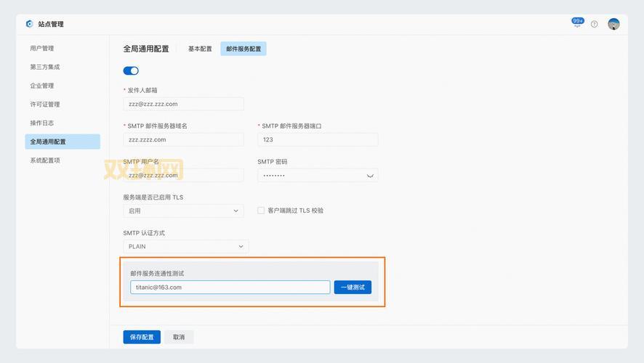Expand the 服务端是否已启用 TLS dropdown
Screen dimensions: 644x363
tap(183, 211)
